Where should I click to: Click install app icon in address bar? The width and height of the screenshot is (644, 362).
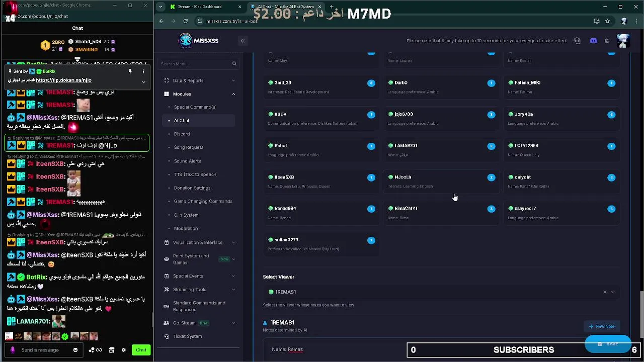coord(597,21)
